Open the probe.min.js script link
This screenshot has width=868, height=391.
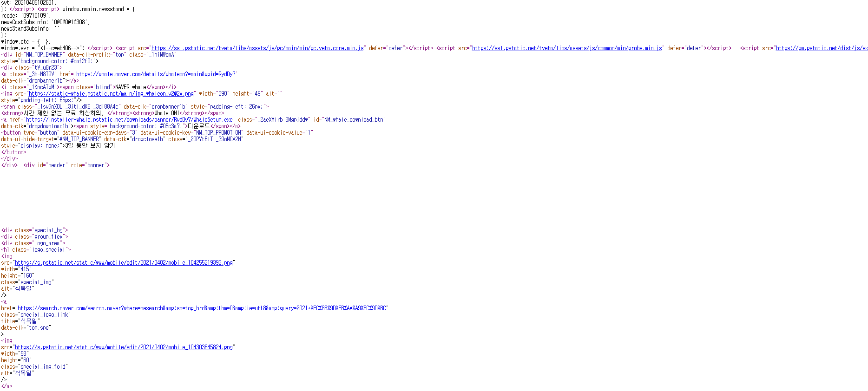coord(567,48)
